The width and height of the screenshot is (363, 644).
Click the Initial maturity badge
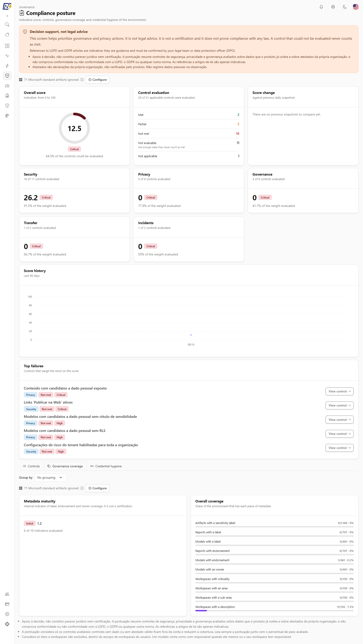click(29, 524)
